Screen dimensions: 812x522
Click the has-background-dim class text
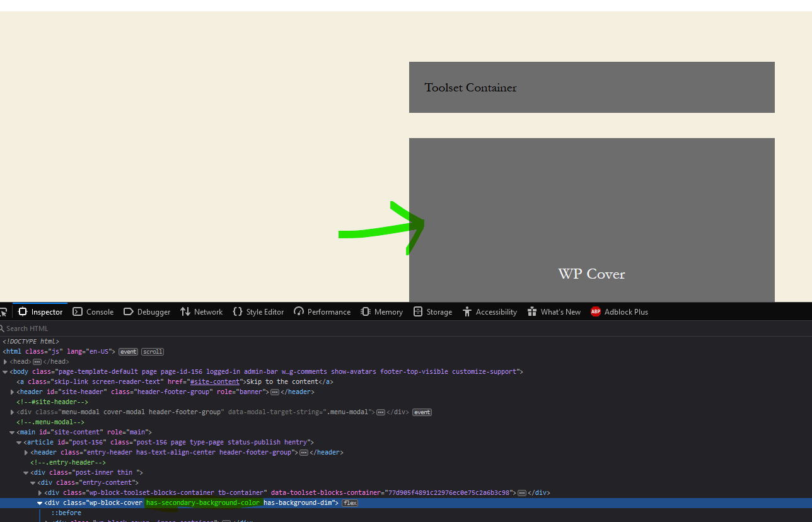pos(298,503)
